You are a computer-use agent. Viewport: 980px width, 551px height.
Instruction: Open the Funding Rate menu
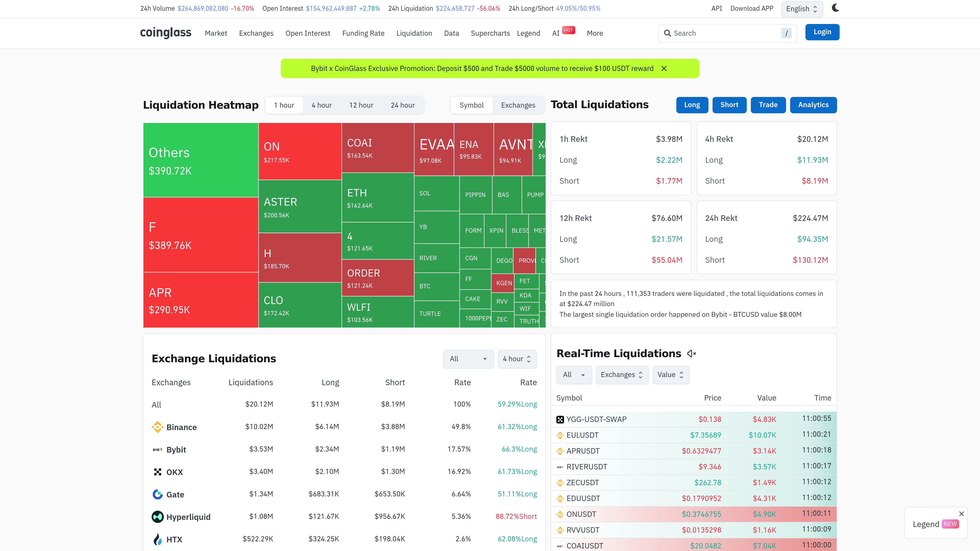coord(363,33)
